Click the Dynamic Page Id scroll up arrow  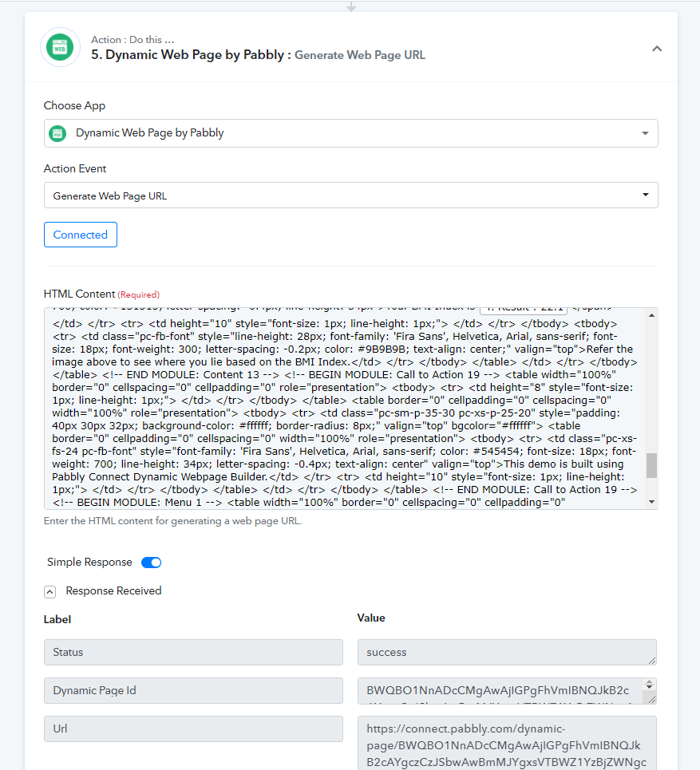(x=650, y=682)
